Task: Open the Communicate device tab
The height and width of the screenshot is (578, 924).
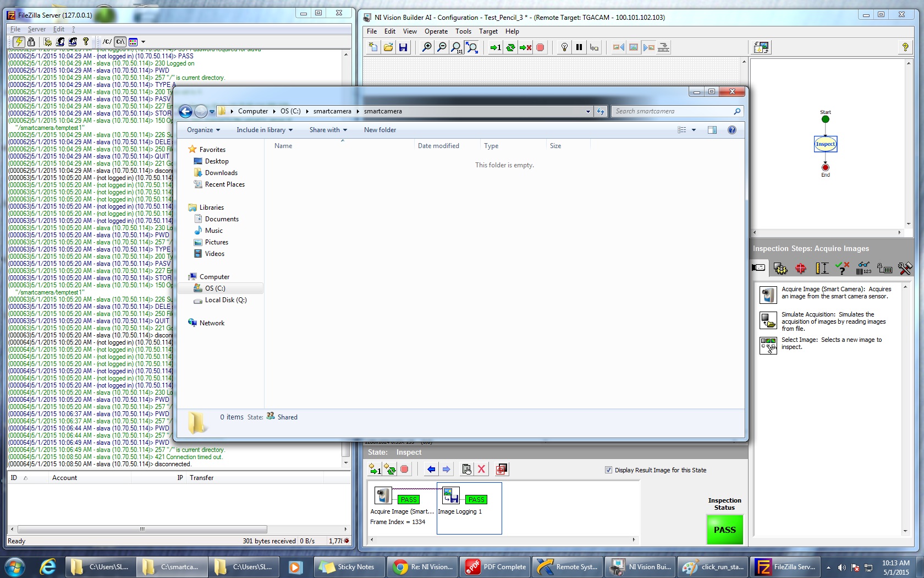Action: [x=884, y=268]
